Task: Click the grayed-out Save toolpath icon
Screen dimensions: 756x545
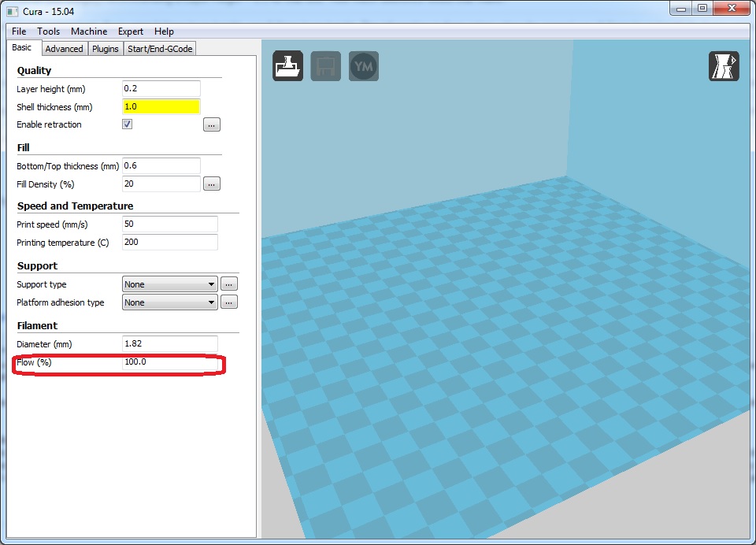Action: 325,66
